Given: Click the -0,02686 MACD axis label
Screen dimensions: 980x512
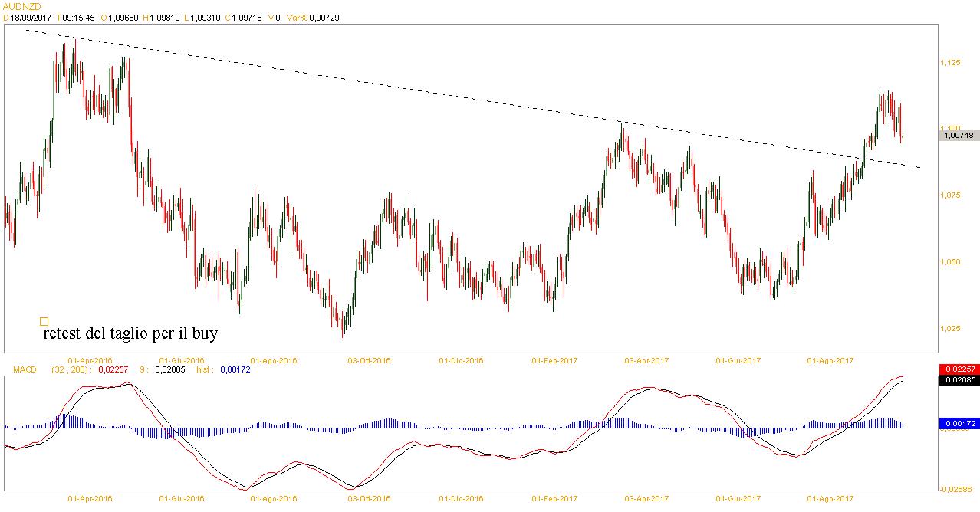Looking at the screenshot, I should (x=957, y=490).
